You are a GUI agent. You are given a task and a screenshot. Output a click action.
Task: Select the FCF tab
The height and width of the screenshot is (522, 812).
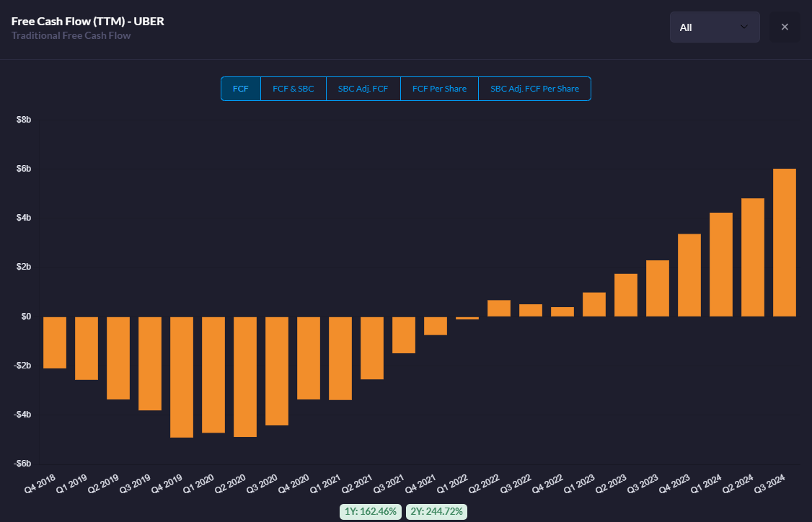tap(241, 89)
